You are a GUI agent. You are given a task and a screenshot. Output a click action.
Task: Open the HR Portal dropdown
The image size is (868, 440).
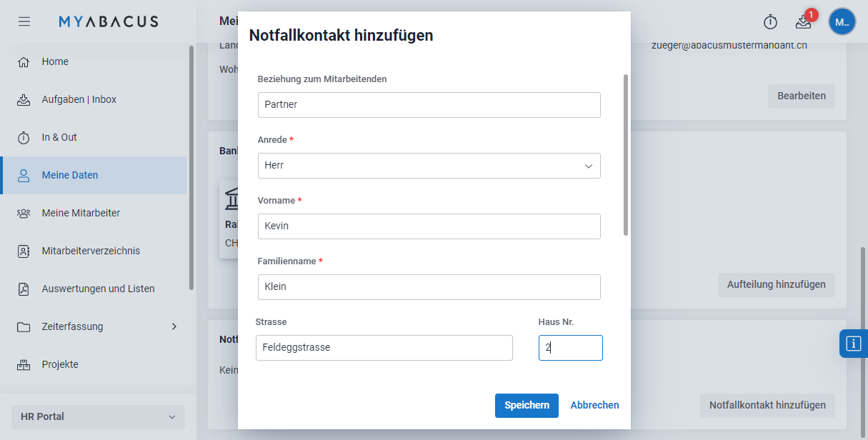[98, 417]
